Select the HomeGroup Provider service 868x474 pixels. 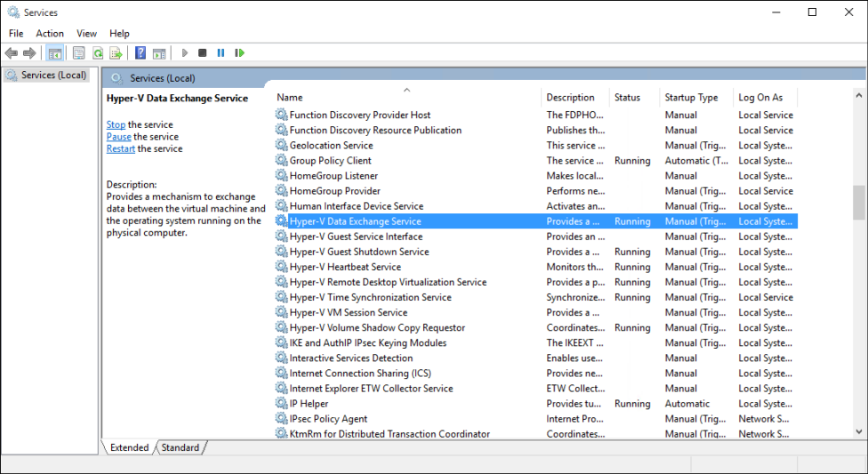pos(536,191)
